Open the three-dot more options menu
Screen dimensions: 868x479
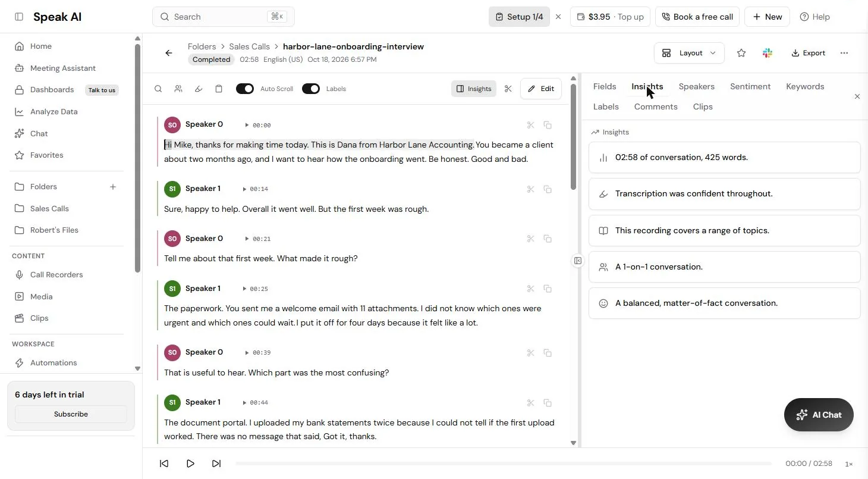click(844, 53)
